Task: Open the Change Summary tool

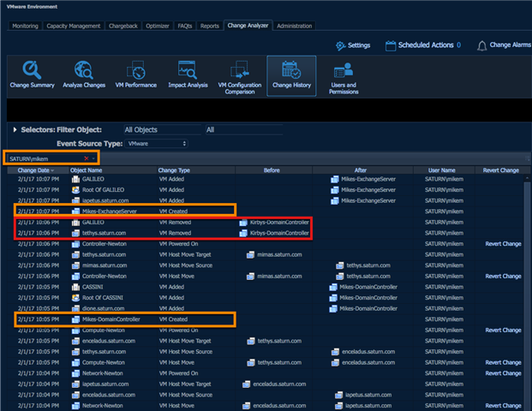Action: point(33,74)
